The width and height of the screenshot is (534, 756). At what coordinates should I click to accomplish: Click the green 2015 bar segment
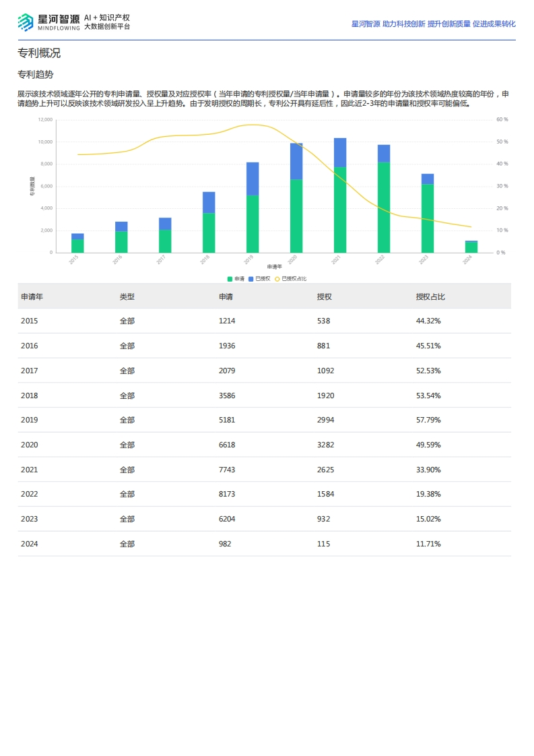click(77, 246)
